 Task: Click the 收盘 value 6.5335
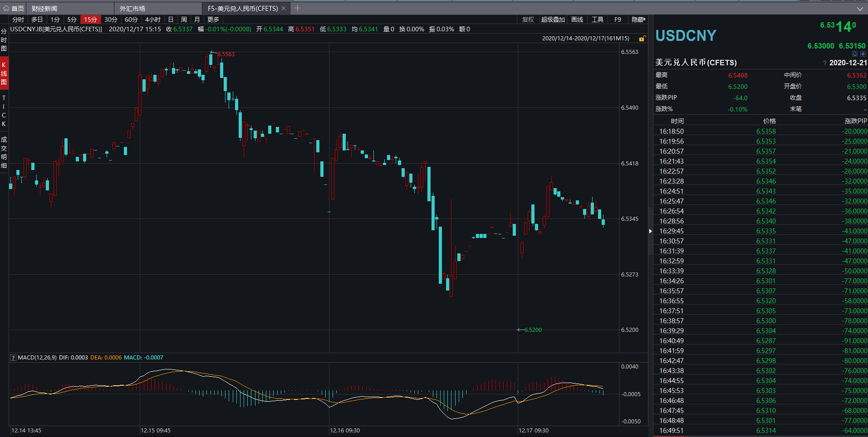857,98
